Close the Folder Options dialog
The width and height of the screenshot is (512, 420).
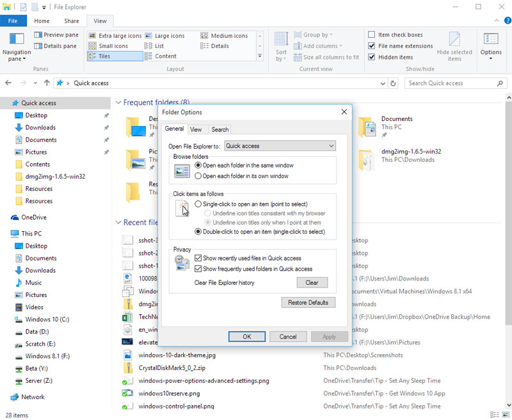pyautogui.click(x=344, y=112)
